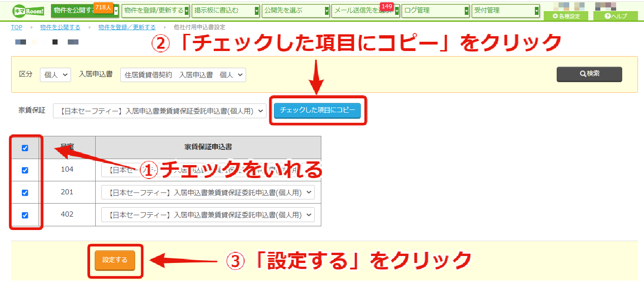Uncheck the checkbox for room 402
644x288 pixels.
(25, 215)
